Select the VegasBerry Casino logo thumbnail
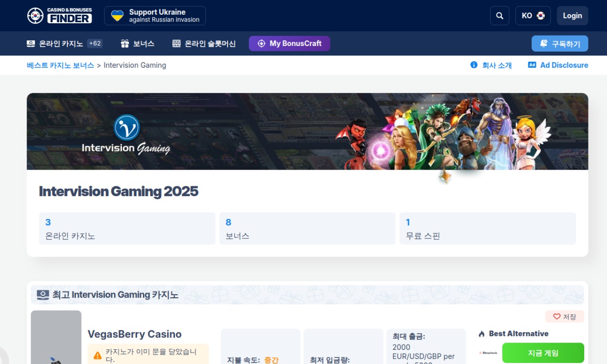Screen dimensions: 607x364 pyautogui.click(x=56, y=337)
